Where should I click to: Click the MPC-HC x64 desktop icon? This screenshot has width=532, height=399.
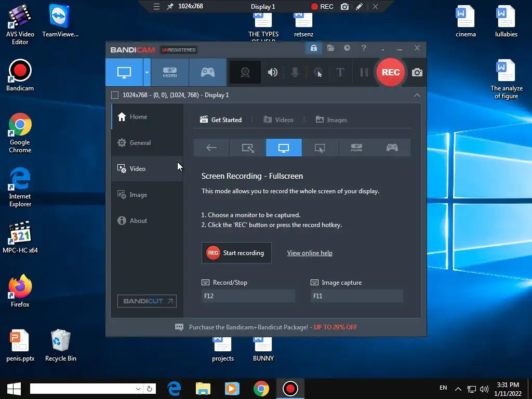pos(20,237)
